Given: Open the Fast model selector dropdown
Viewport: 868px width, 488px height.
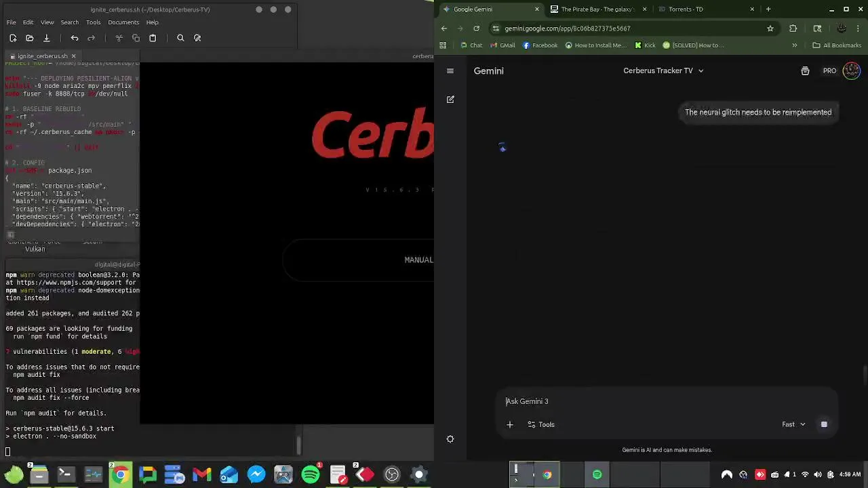Looking at the screenshot, I should [x=793, y=425].
